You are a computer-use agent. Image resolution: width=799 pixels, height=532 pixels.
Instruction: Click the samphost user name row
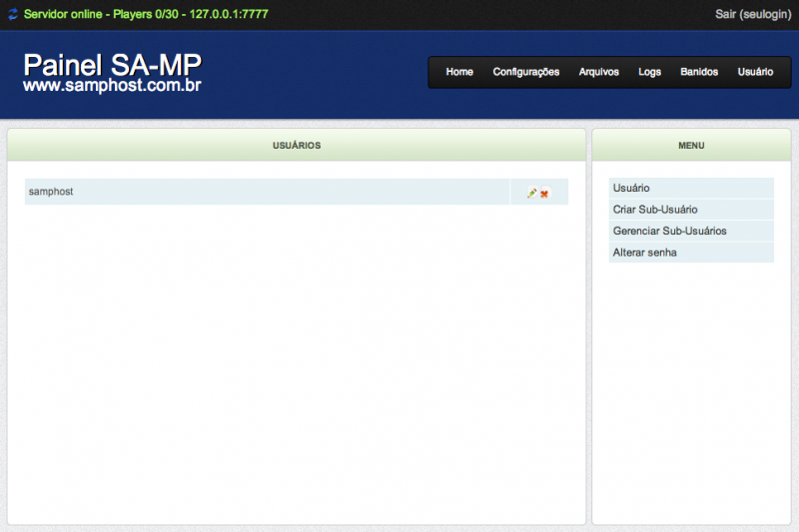point(267,192)
